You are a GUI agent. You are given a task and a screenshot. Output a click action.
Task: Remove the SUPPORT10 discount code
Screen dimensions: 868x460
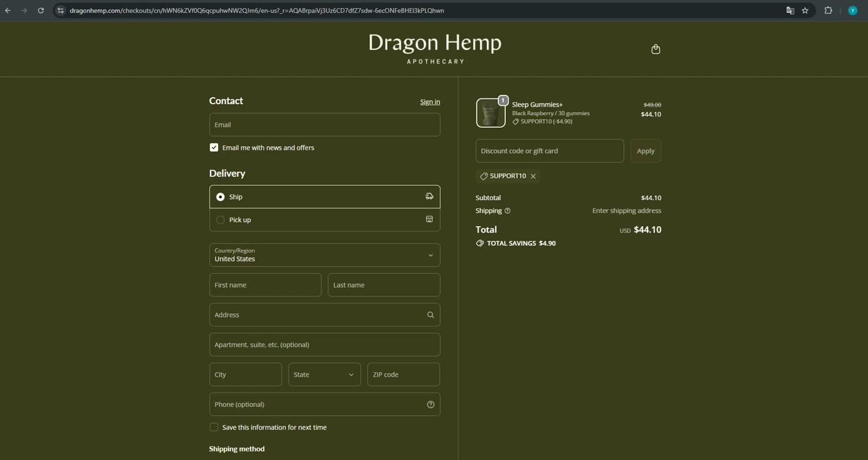[x=533, y=176]
